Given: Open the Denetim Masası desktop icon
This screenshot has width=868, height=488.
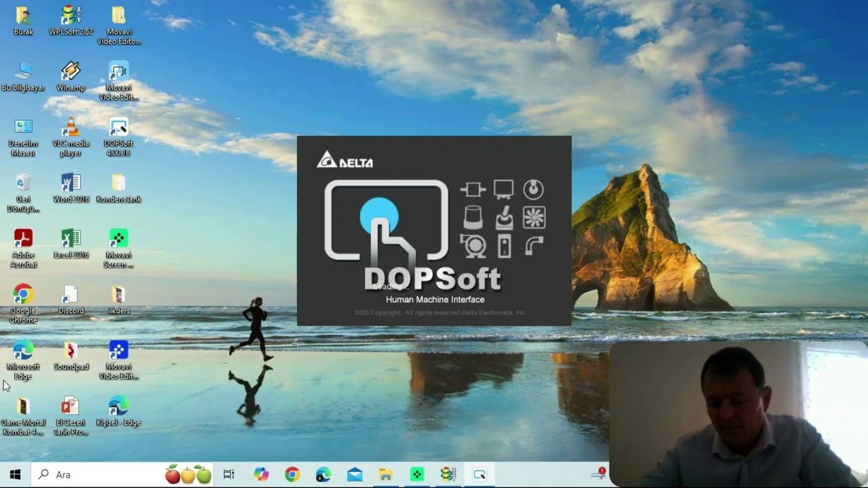Looking at the screenshot, I should coord(23,137).
